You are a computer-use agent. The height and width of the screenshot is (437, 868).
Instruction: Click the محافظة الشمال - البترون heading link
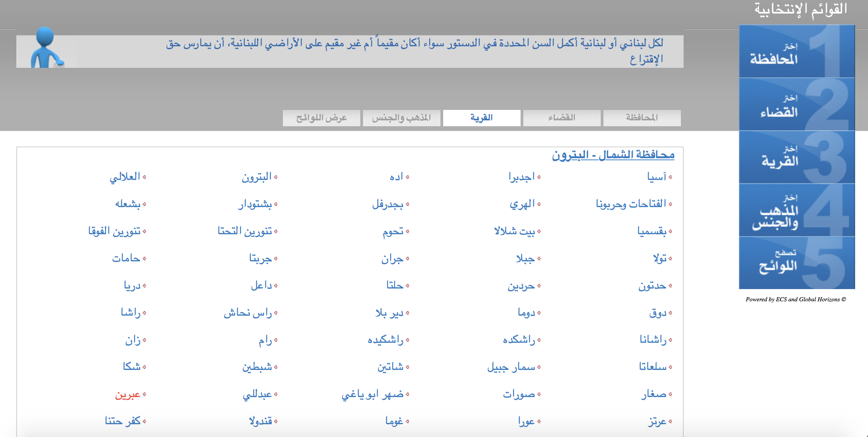(x=613, y=155)
